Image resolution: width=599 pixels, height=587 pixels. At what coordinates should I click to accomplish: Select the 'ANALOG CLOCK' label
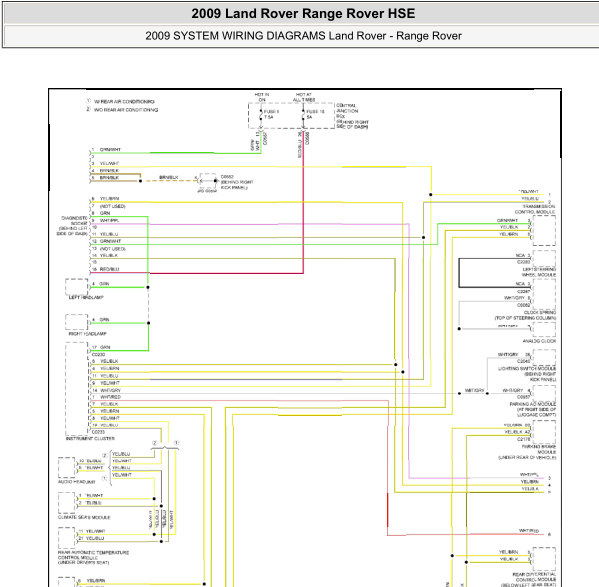[539, 341]
